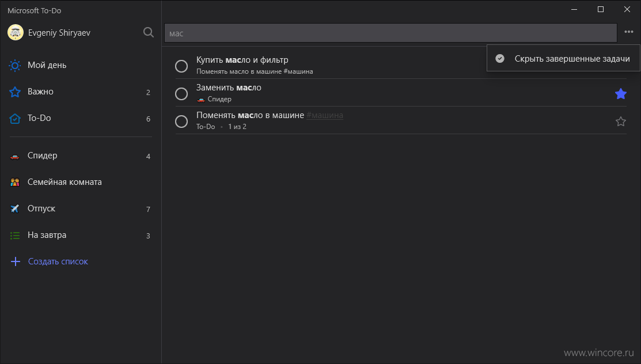Click the search magnifier icon
The width and height of the screenshot is (641, 364).
point(149,32)
